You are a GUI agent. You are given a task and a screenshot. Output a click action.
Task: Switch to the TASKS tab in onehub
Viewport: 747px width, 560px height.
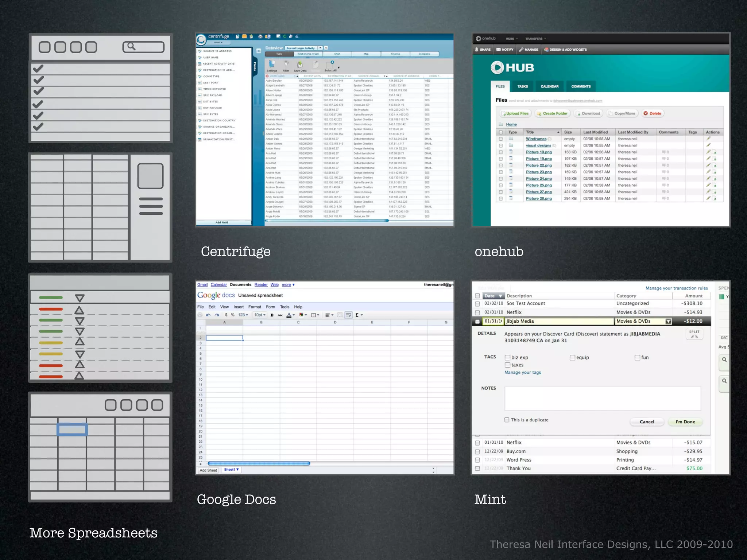tap(523, 86)
